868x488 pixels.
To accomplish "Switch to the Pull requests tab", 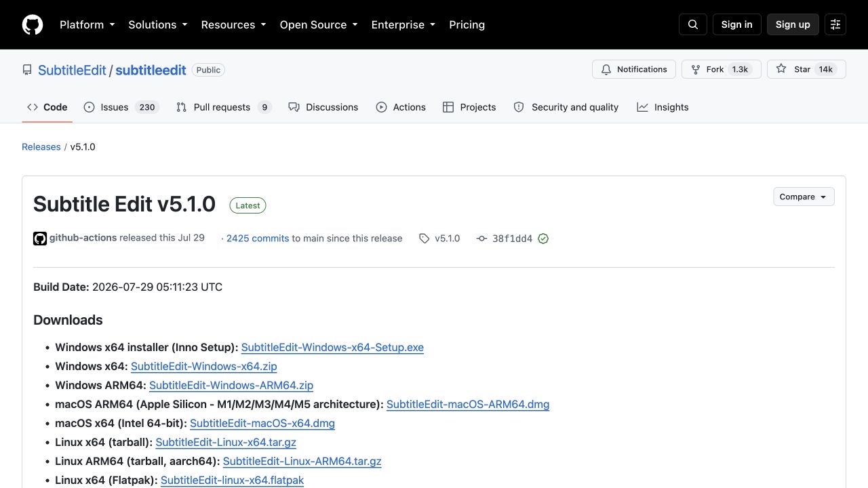I will click(224, 107).
